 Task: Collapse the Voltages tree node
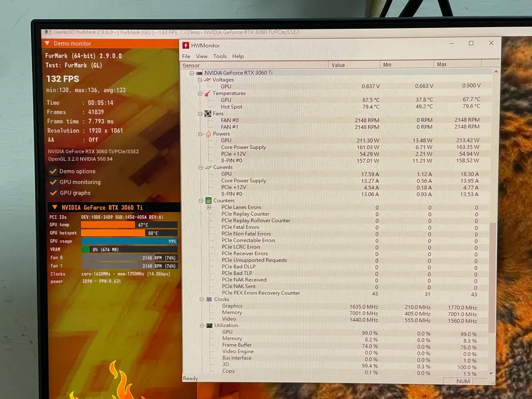tap(200, 80)
